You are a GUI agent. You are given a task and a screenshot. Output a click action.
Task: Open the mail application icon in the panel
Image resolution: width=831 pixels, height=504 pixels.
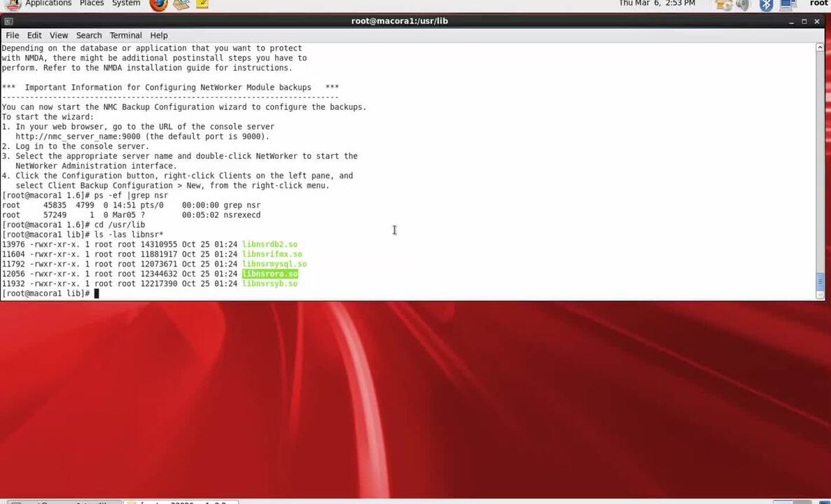tap(181, 4)
